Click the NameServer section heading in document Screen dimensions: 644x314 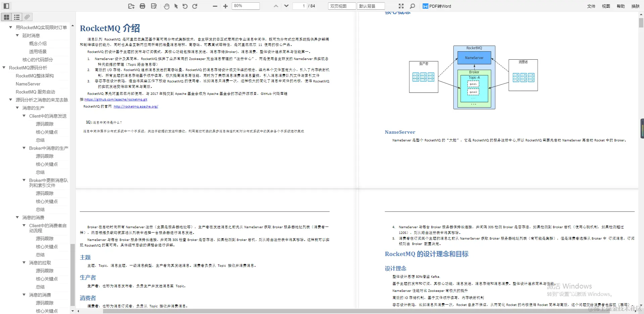point(400,132)
